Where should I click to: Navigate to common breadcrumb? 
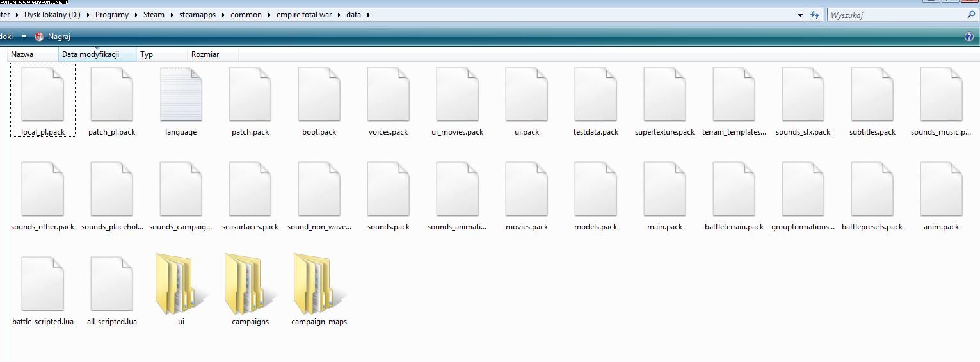[x=246, y=15]
